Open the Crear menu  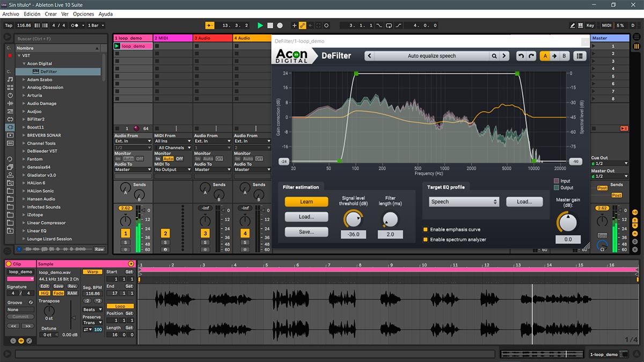click(x=51, y=14)
